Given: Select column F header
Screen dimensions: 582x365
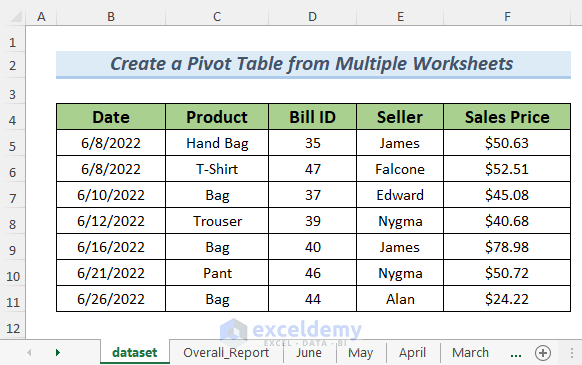Looking at the screenshot, I should [507, 17].
